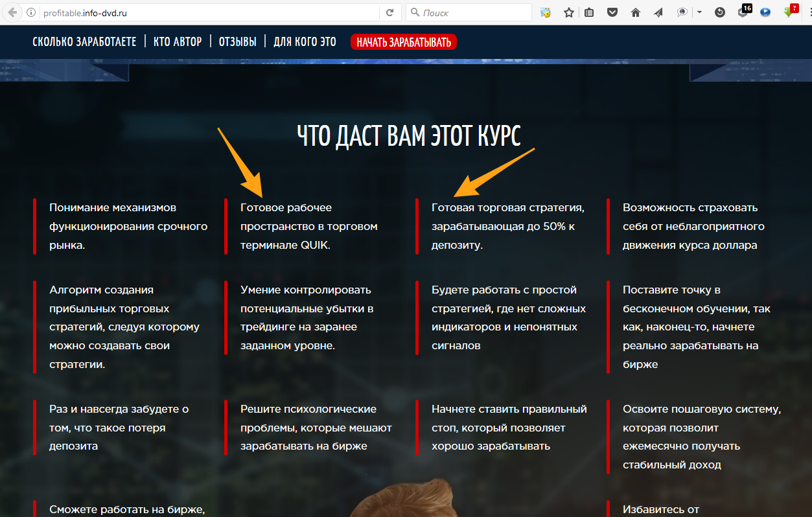
Task: Click the browser back arrow button
Action: coord(12,12)
